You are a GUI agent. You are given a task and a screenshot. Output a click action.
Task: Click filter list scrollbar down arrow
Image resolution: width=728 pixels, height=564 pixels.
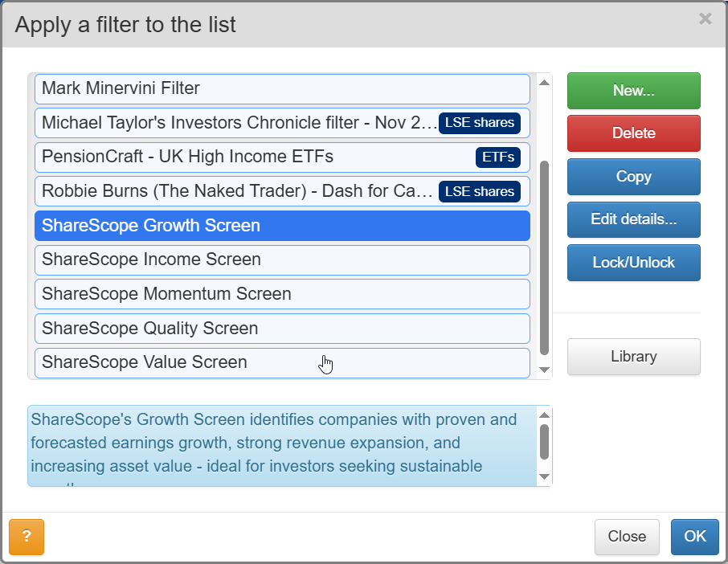tap(545, 370)
